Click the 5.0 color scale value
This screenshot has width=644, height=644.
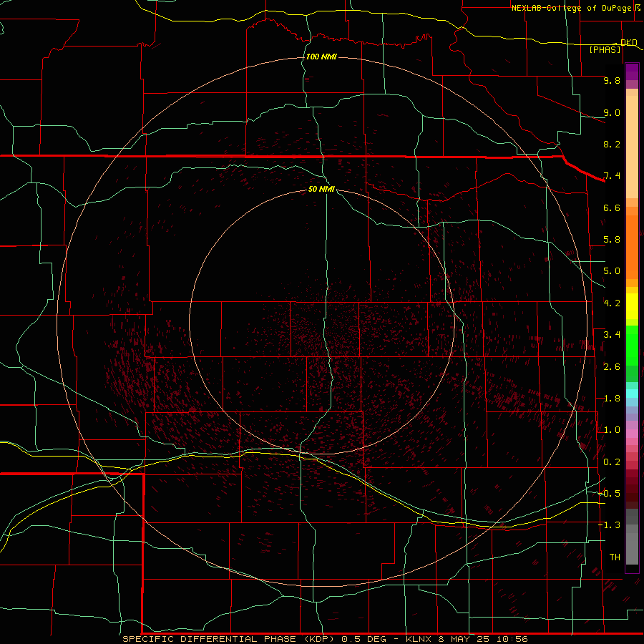pyautogui.click(x=612, y=271)
